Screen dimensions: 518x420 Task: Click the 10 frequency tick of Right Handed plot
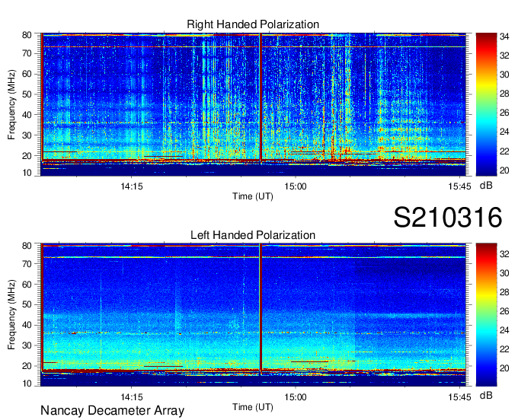(x=27, y=173)
